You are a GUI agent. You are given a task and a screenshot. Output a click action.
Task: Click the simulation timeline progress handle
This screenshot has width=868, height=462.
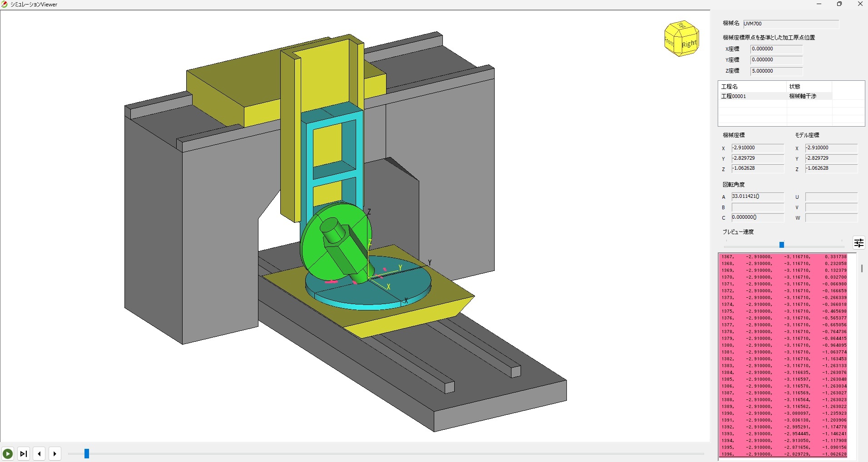[x=87, y=454]
